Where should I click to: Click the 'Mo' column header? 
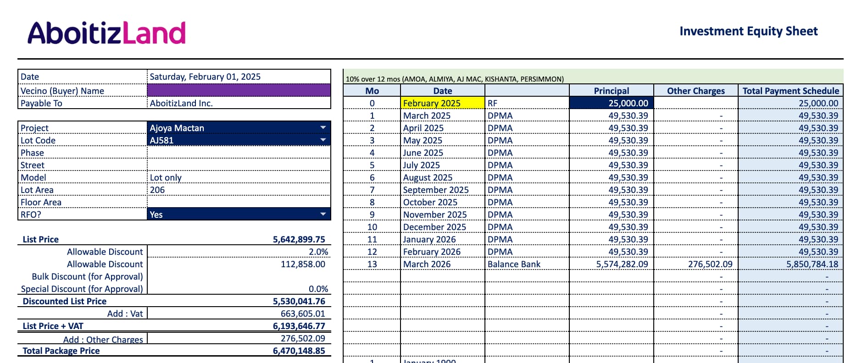(372, 91)
